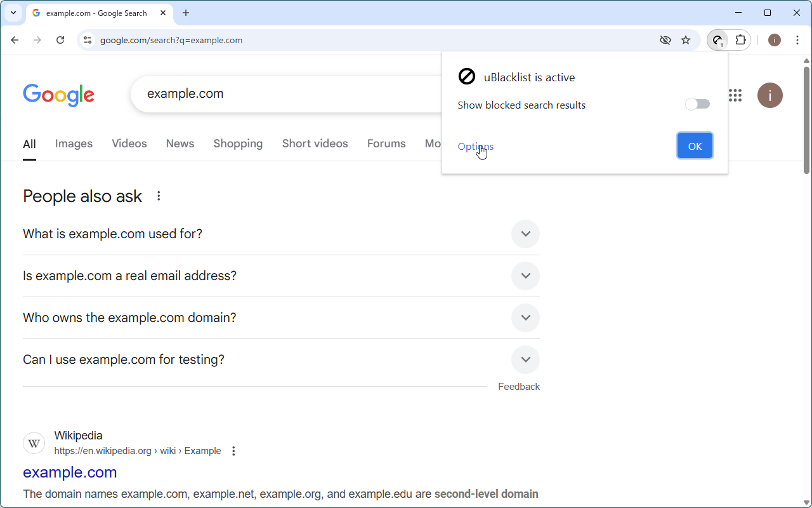Expand "What is example.com used for?"
Image resolution: width=812 pixels, height=508 pixels.
[x=525, y=234]
